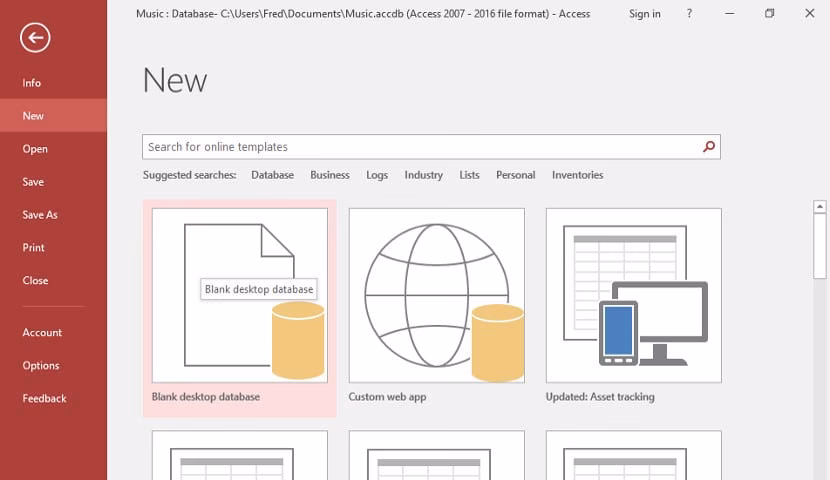
Task: Choose Save As in the sidebar
Action: click(x=53, y=214)
